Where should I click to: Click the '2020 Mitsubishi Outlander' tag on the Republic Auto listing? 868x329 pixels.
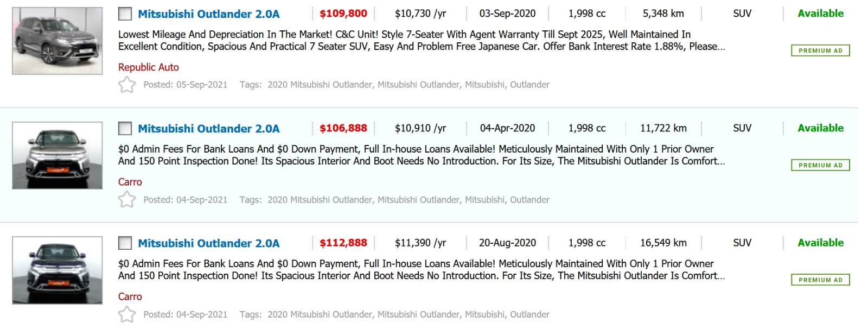320,85
